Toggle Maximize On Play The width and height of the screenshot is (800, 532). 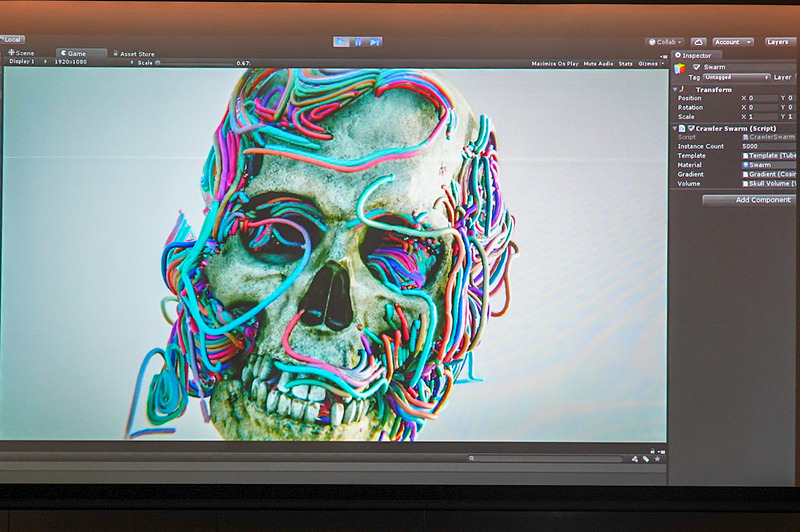point(555,64)
